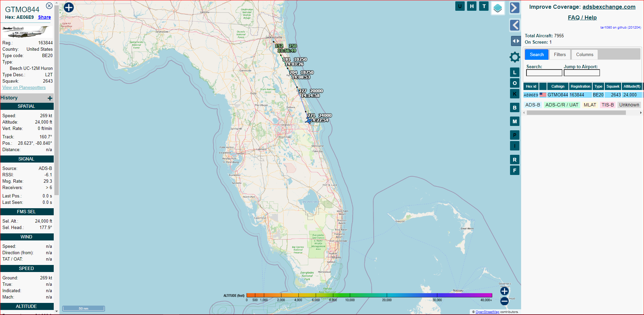This screenshot has height=315, width=644.
Task: Toggle the O map option button
Action: coord(515,83)
